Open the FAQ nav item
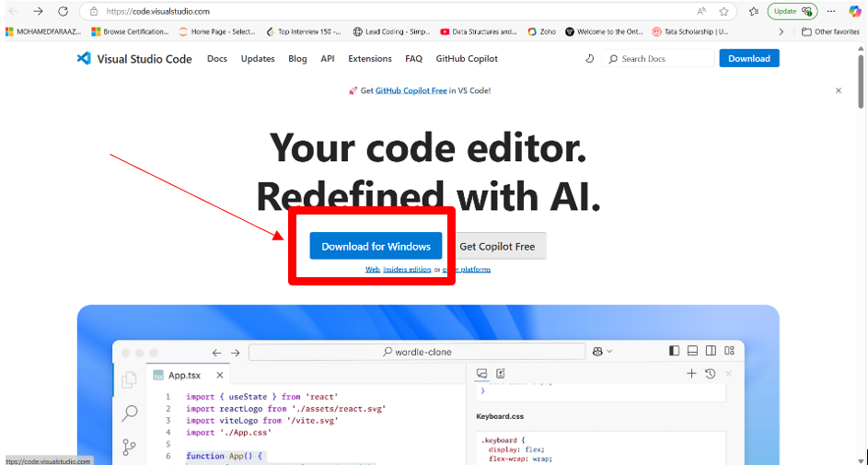Image resolution: width=868 pixels, height=465 pixels. pos(413,58)
